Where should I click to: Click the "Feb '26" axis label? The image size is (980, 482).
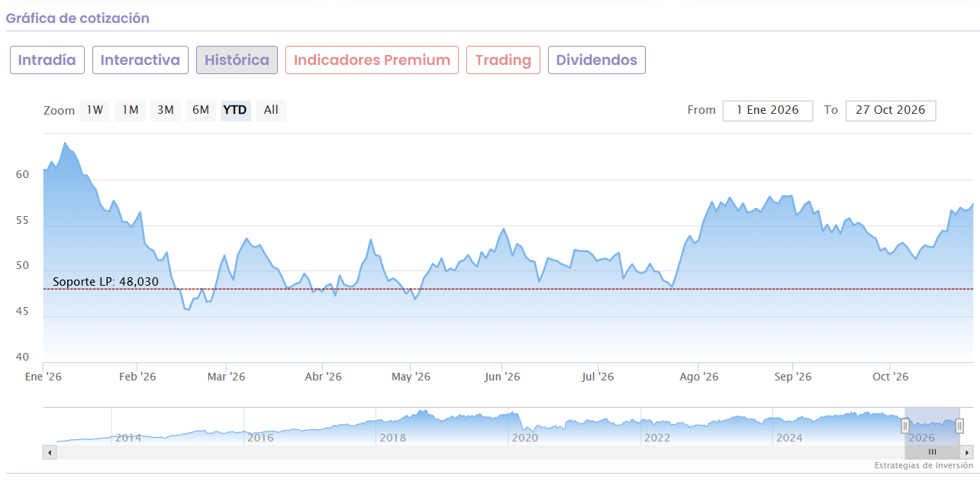137,377
